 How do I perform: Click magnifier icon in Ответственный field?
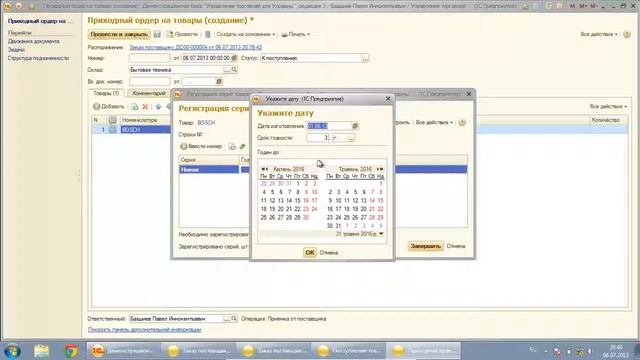pyautogui.click(x=234, y=318)
